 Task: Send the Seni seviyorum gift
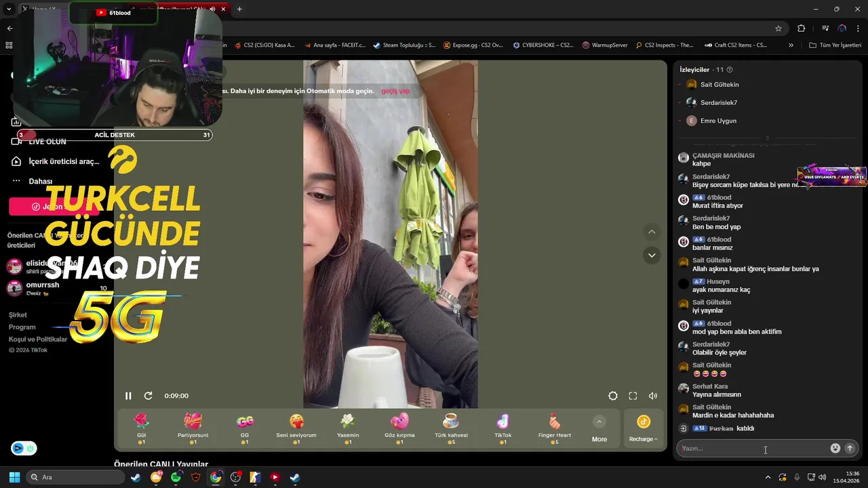click(x=296, y=428)
